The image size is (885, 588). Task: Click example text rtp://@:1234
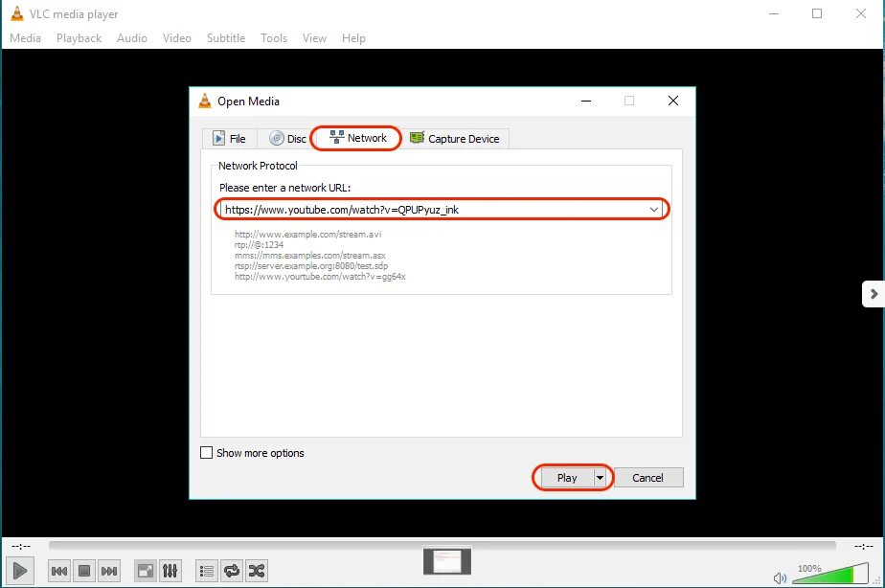259,244
